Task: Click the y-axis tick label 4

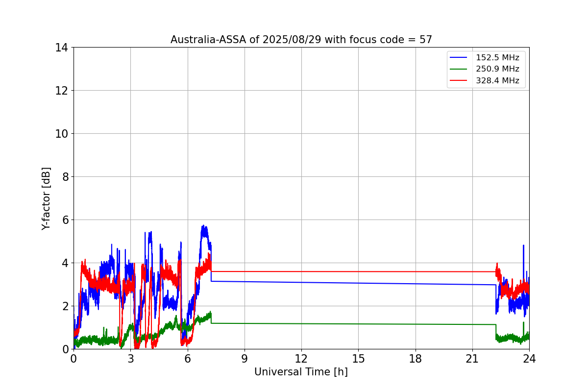Action: (x=65, y=263)
